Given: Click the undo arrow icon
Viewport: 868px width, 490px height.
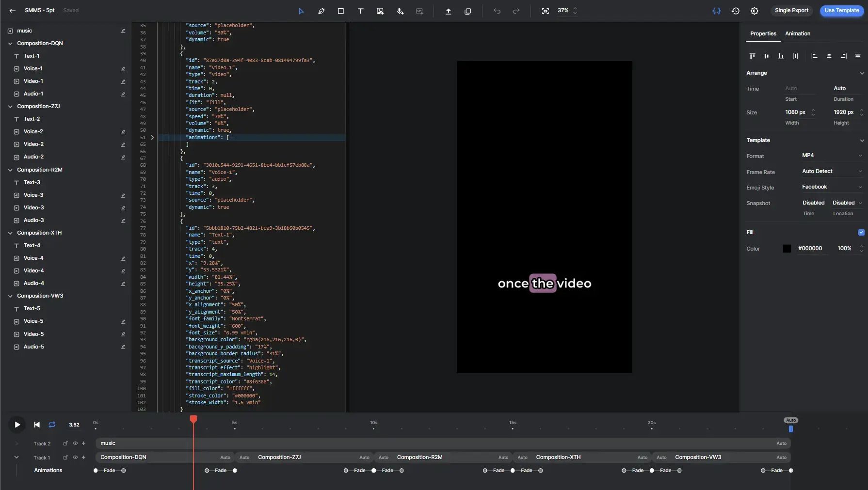Looking at the screenshot, I should click(x=497, y=11).
